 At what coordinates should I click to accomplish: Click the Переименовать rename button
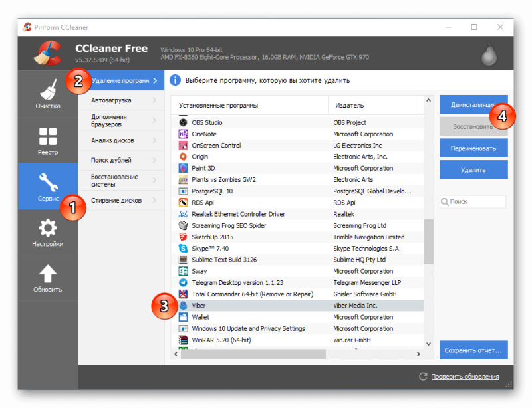(x=473, y=148)
